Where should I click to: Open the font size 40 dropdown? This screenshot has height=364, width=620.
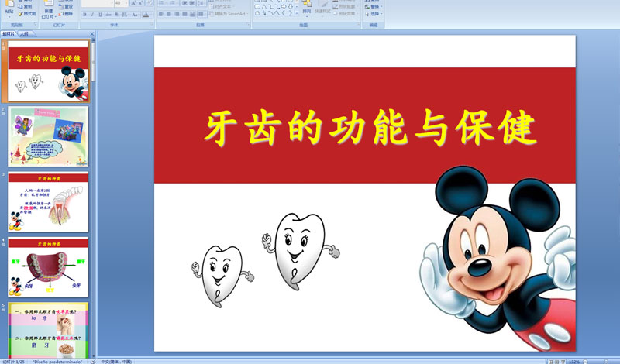[x=126, y=3]
